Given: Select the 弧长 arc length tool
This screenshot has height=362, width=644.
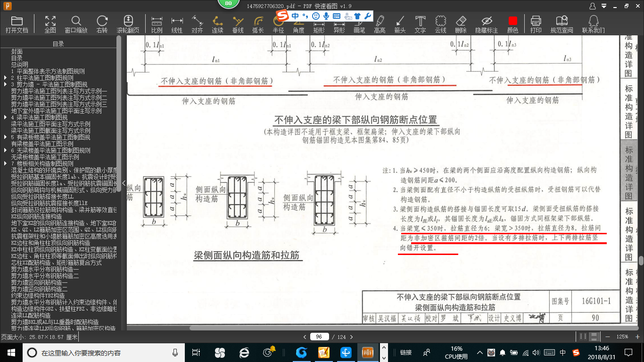Looking at the screenshot, I should 258,25.
